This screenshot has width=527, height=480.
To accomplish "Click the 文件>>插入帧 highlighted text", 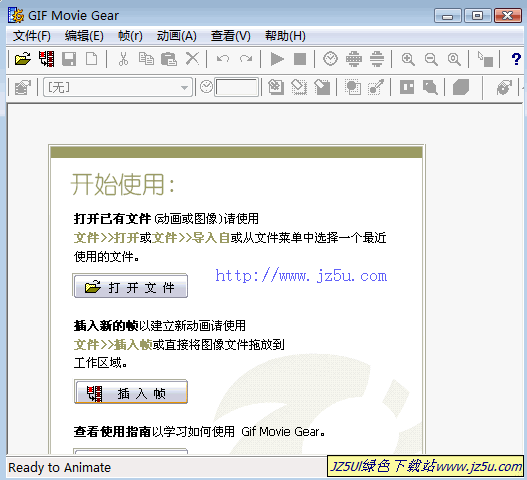I will click(113, 345).
